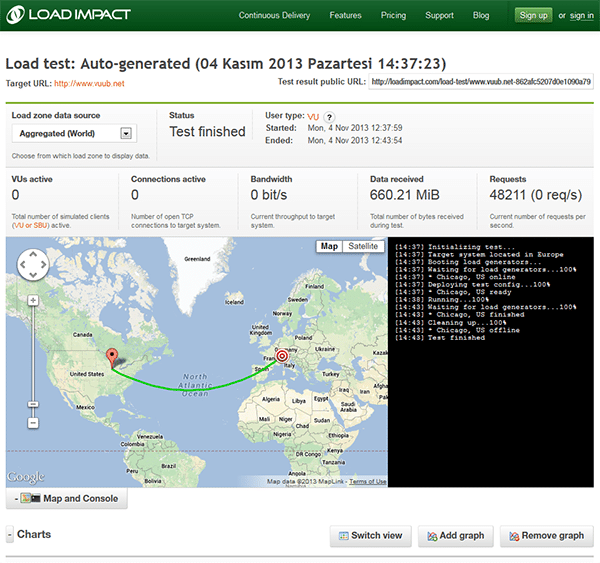This screenshot has height=563, width=600.
Task: Switch map to Satellite view
Action: tap(363, 246)
